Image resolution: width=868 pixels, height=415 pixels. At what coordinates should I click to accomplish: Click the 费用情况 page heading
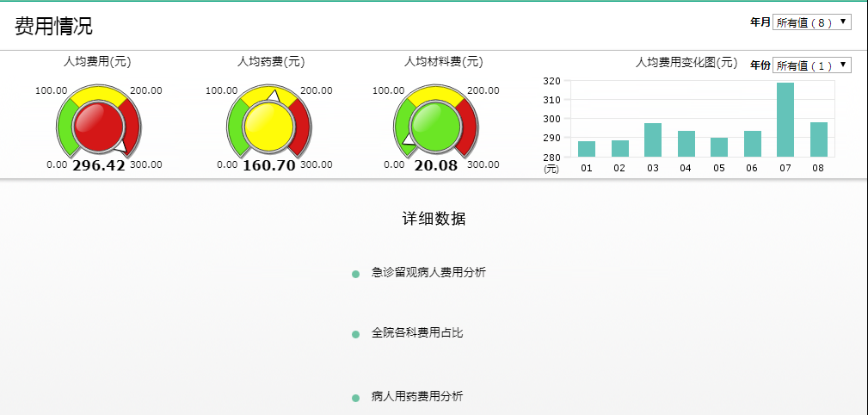(53, 26)
